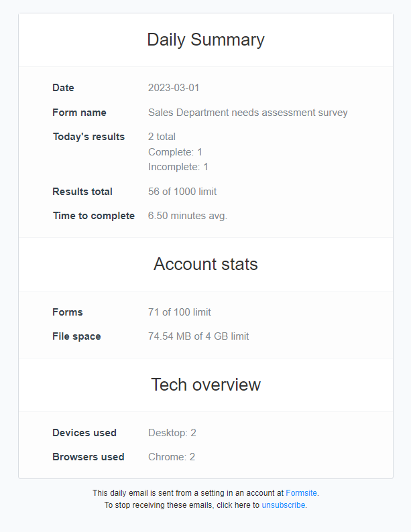
Task: Click the Account stats heading
Action: click(x=206, y=264)
